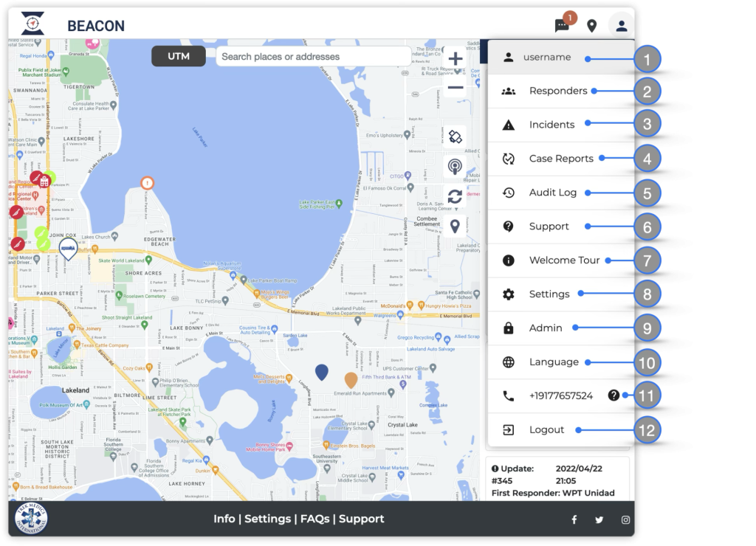Click the phone number +19177657524 entry

click(561, 395)
